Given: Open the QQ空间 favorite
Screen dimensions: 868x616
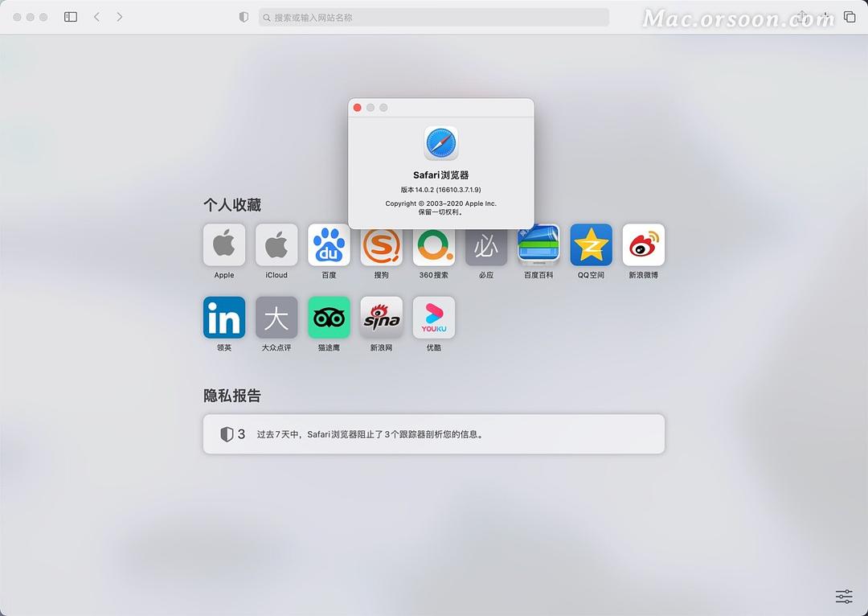Looking at the screenshot, I should 592,244.
